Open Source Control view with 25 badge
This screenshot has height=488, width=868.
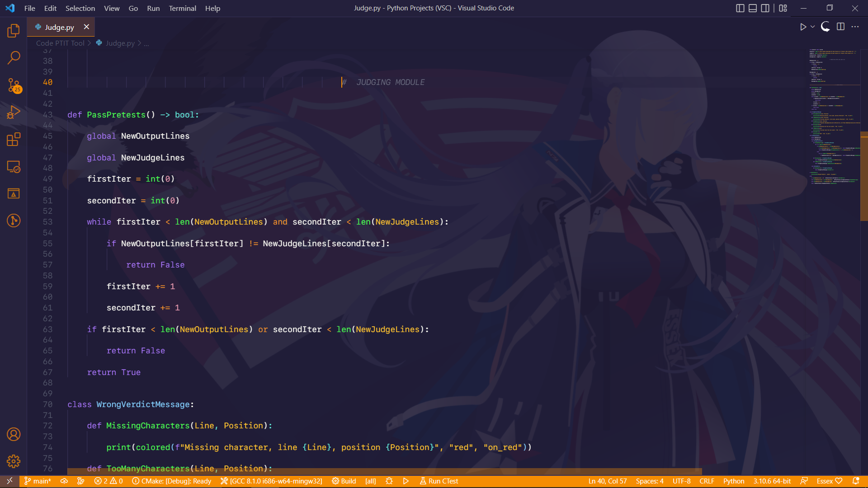pos(14,85)
